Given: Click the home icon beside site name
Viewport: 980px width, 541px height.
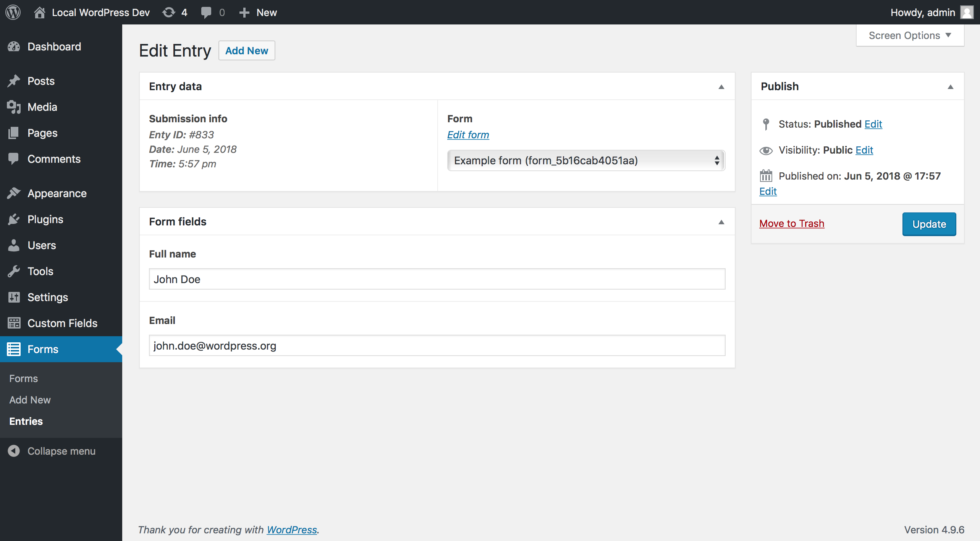Looking at the screenshot, I should (x=39, y=12).
